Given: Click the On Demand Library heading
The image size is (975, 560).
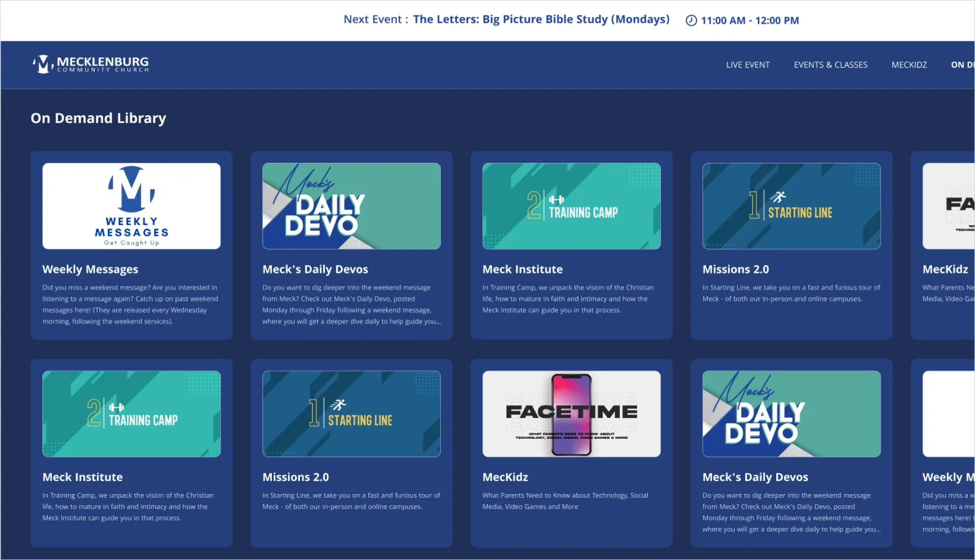Looking at the screenshot, I should pyautogui.click(x=98, y=118).
